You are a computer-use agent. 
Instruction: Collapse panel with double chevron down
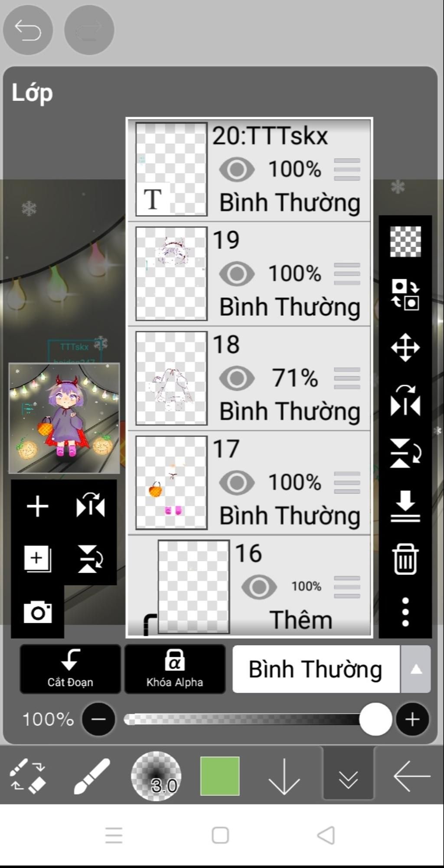[x=348, y=776]
